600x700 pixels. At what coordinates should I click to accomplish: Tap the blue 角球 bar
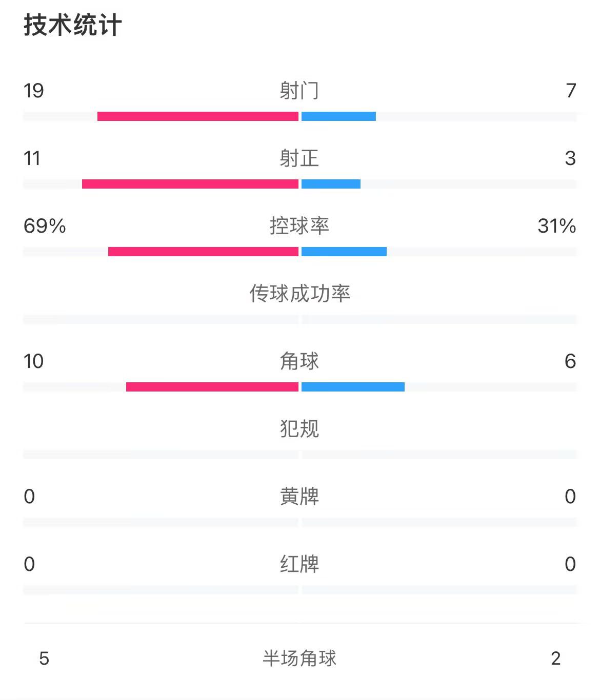click(353, 387)
